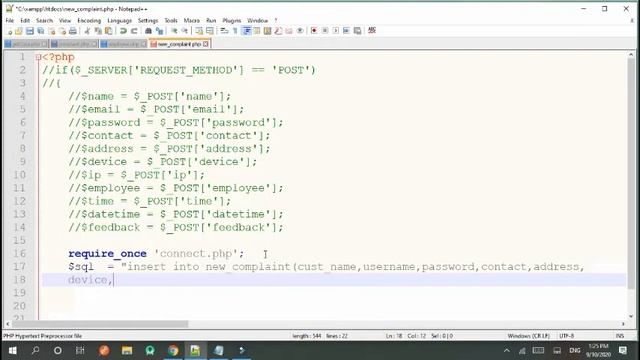The height and width of the screenshot is (360, 640).
Task: Toggle synchronize vertical scrolling icon
Action: pyautogui.click(x=199, y=31)
